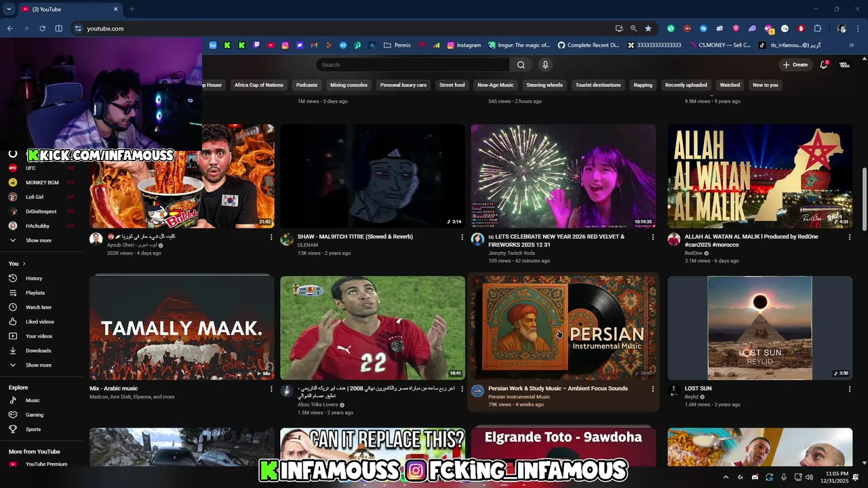868x488 pixels.
Task: Open the Gmail icon bookmark
Action: point(314,45)
